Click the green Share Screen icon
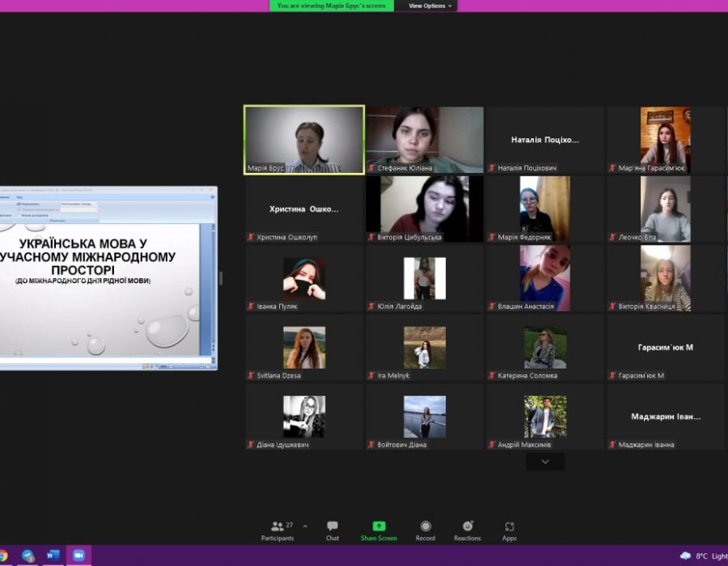This screenshot has width=728, height=566. pos(379,526)
